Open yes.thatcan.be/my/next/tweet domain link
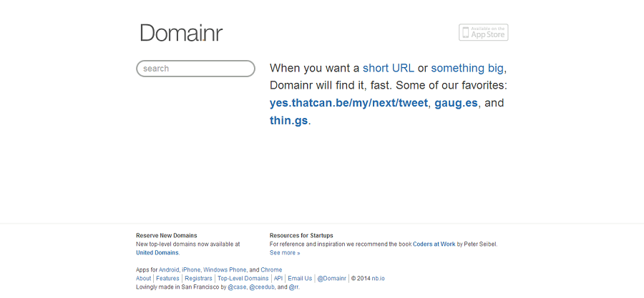The image size is (644, 298). click(348, 102)
